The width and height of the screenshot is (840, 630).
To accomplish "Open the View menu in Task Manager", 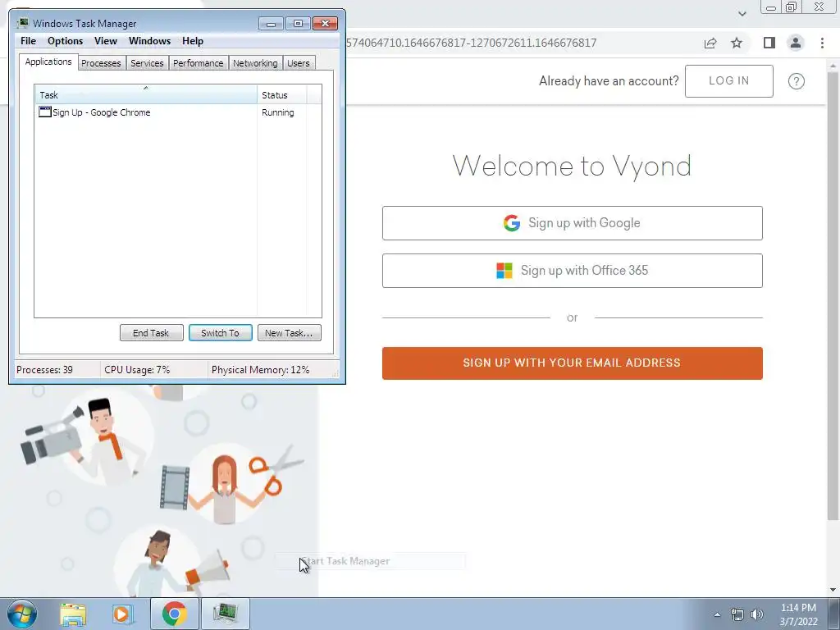I will [106, 41].
